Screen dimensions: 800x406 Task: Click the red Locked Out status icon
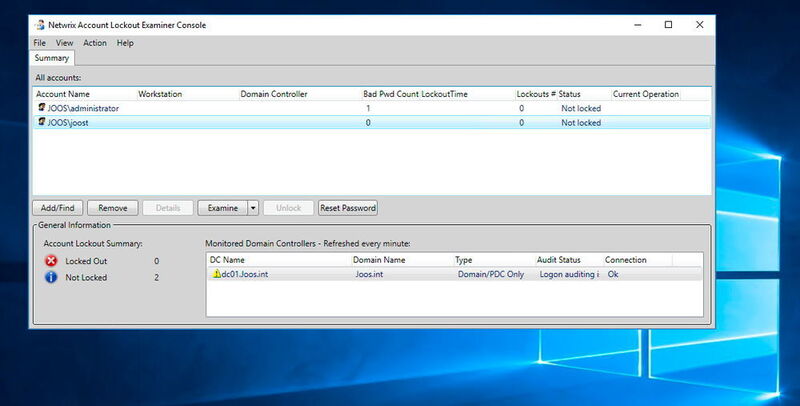click(51, 260)
